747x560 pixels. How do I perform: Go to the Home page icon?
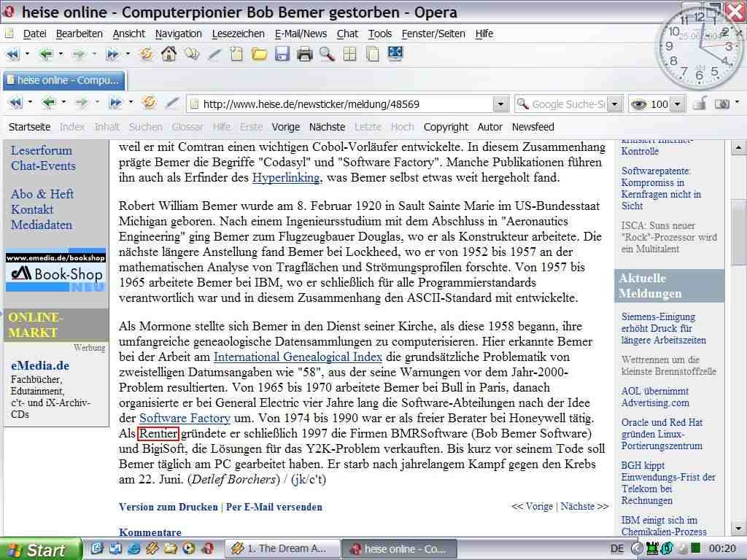click(169, 54)
